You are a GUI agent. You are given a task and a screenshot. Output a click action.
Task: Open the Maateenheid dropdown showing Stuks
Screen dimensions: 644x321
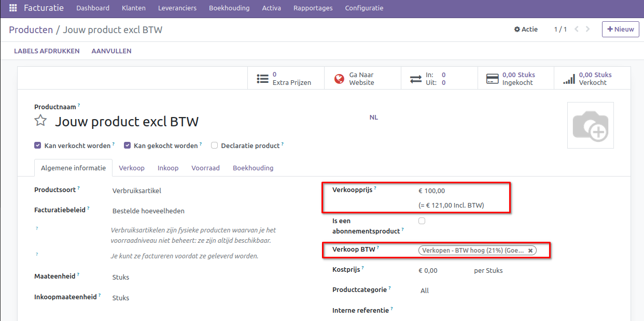pyautogui.click(x=120, y=277)
